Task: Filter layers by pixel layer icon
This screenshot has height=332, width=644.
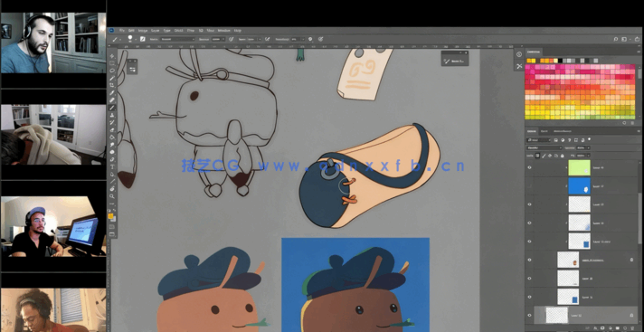Action: 556,140
